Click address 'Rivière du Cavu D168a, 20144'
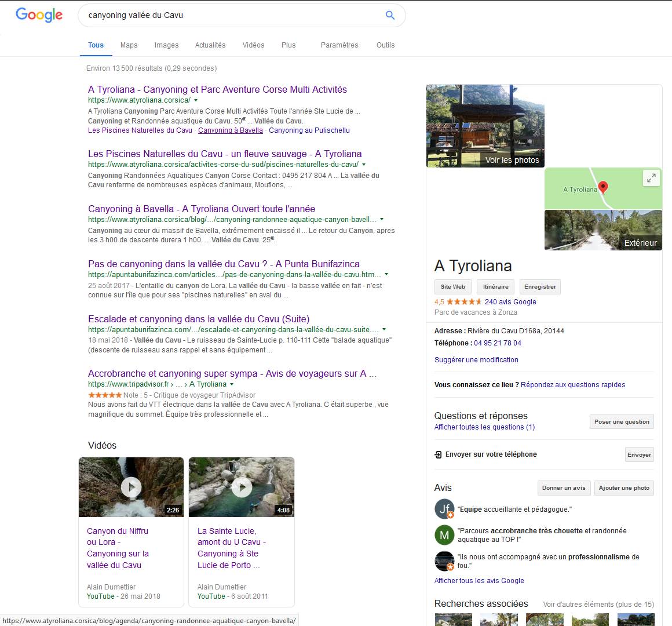The height and width of the screenshot is (626, 672). point(516,331)
